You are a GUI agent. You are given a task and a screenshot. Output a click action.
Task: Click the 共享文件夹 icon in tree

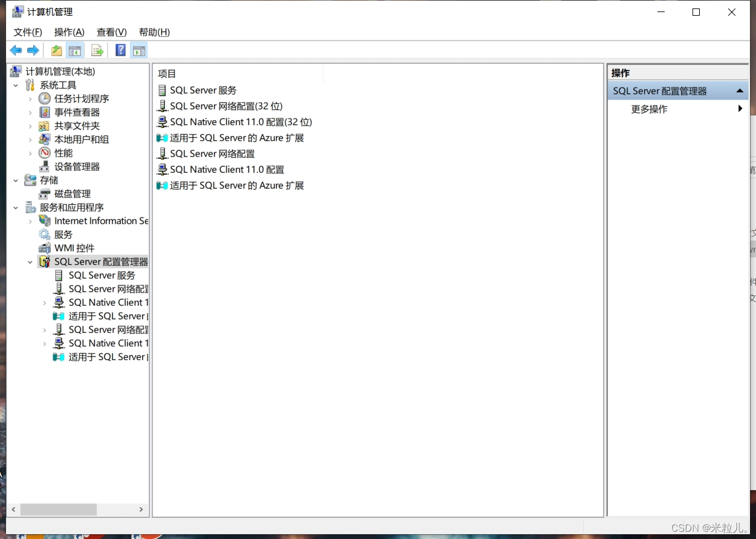click(x=45, y=126)
